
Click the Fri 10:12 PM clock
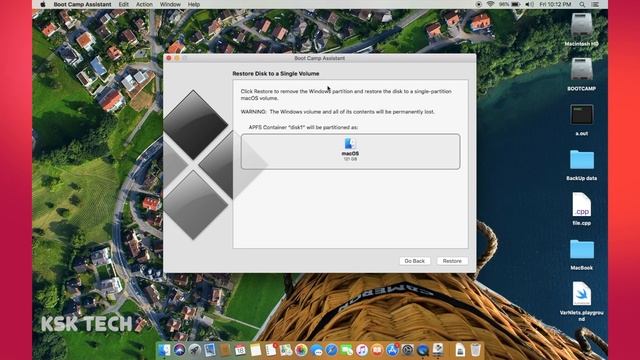(x=555, y=4)
